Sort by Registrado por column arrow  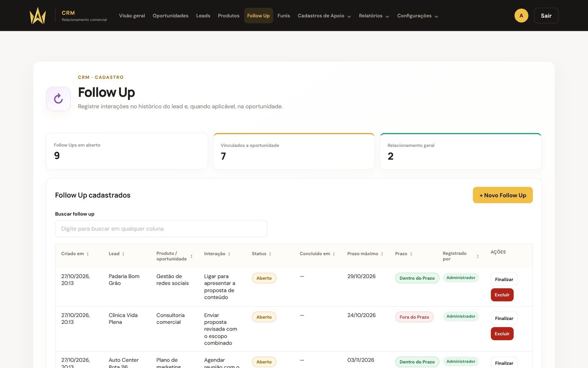[478, 256]
